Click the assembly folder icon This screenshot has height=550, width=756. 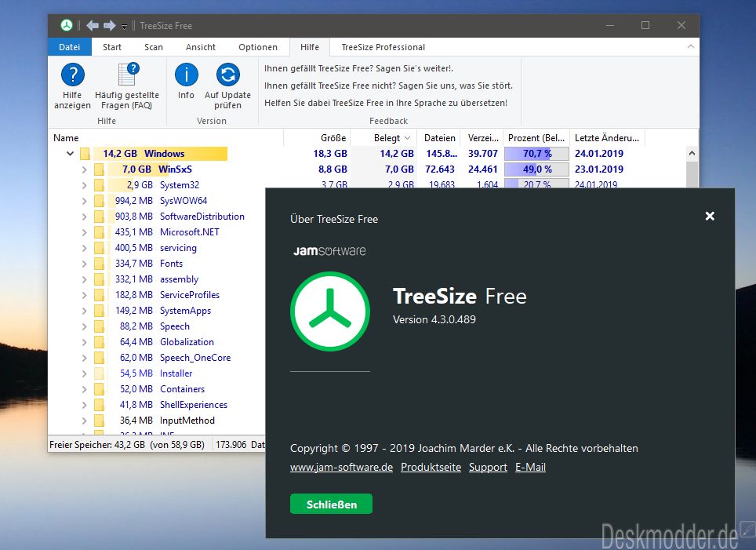(x=100, y=279)
